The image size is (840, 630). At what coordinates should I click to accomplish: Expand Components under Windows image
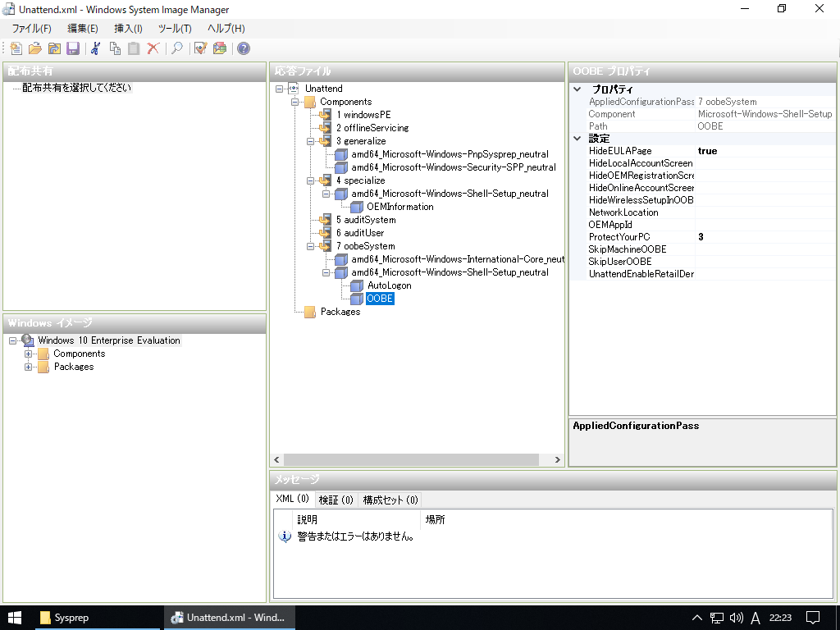pyautogui.click(x=29, y=354)
